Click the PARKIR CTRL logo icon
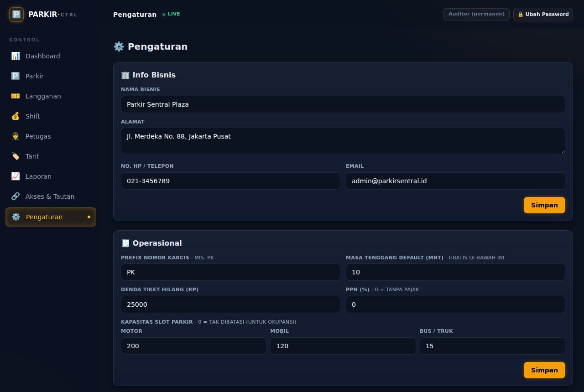 pyautogui.click(x=16, y=14)
